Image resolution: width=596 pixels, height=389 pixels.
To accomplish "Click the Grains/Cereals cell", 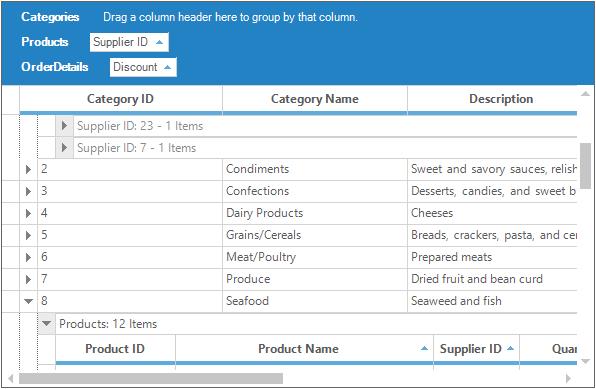I will (315, 235).
